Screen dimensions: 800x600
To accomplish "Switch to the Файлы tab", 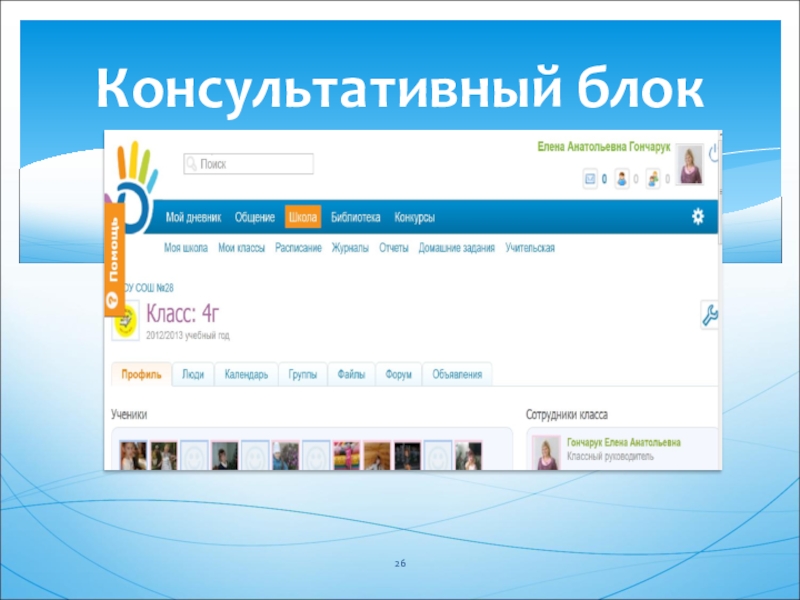I will (351, 374).
